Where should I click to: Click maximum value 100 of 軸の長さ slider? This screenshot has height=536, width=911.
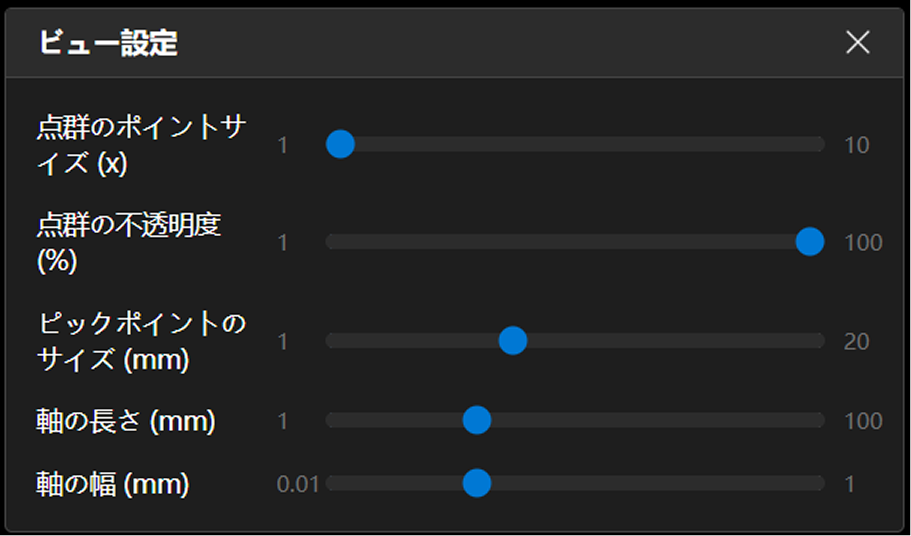[x=863, y=421]
